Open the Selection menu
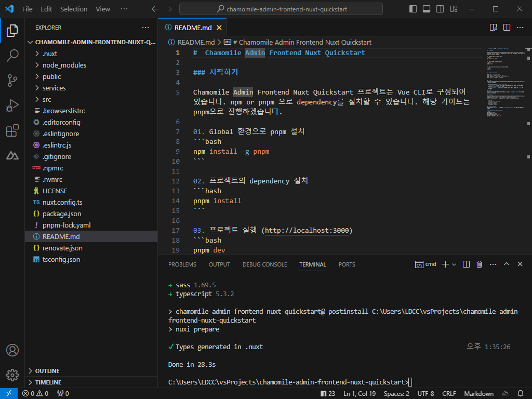This screenshot has height=399, width=532. [74, 9]
